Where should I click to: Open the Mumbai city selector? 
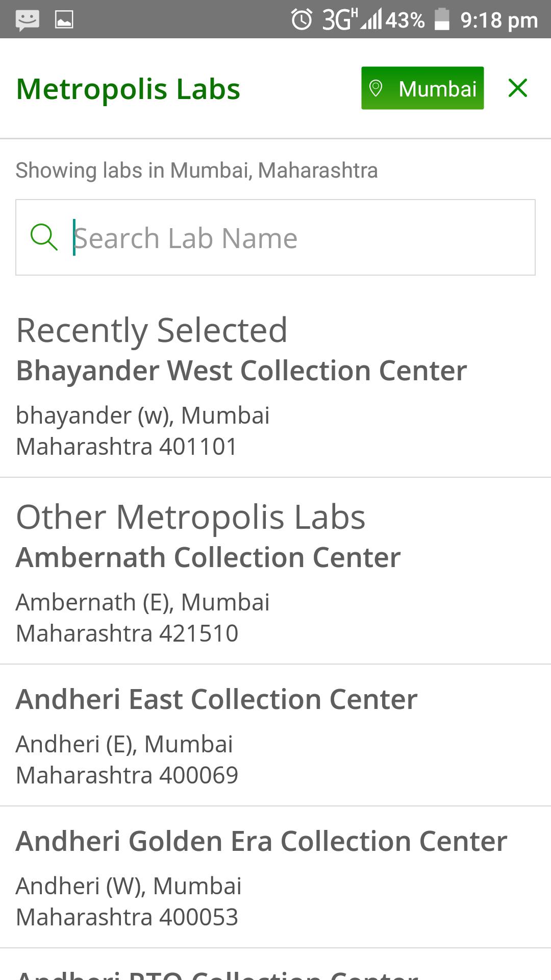click(422, 88)
